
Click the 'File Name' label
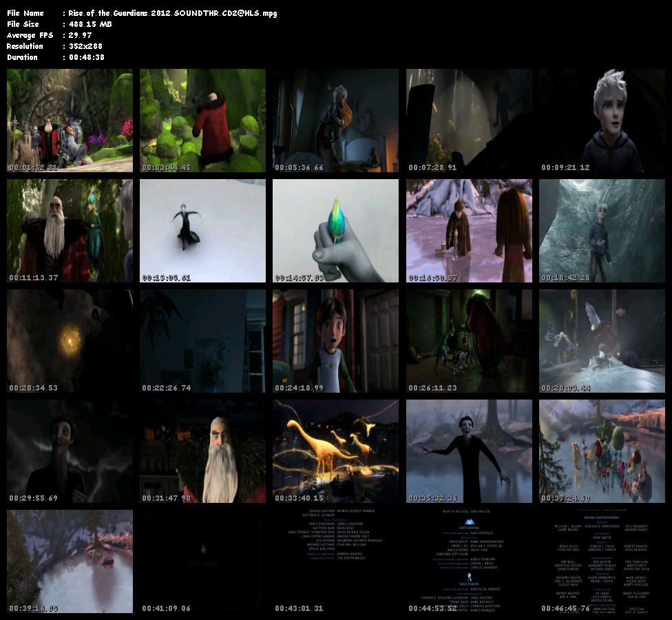pyautogui.click(x=25, y=13)
